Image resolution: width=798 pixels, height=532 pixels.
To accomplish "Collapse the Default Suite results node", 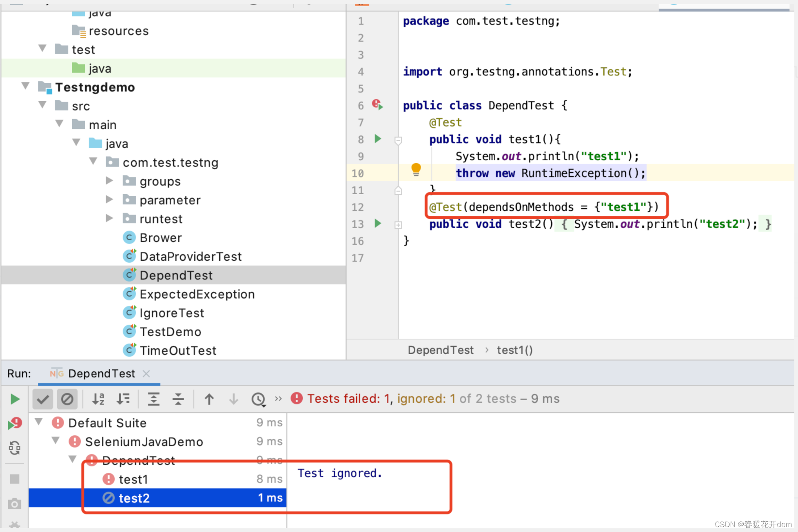I will click(x=39, y=422).
